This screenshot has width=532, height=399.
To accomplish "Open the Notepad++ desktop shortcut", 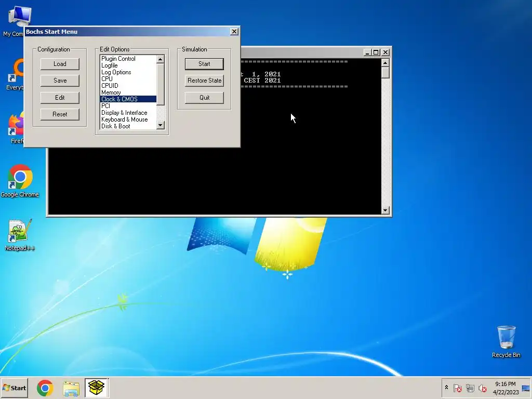I will coord(20,235).
